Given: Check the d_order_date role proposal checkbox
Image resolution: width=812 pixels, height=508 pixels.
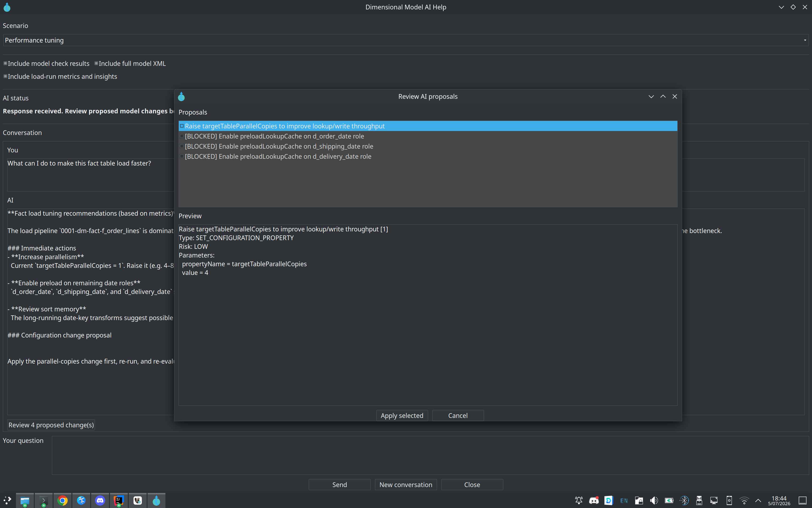Looking at the screenshot, I should tap(182, 136).
